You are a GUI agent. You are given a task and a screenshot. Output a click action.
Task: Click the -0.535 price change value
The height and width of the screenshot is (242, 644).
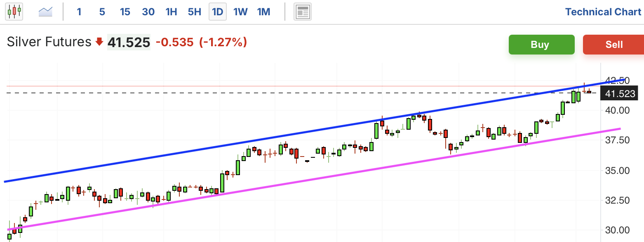[174, 42]
